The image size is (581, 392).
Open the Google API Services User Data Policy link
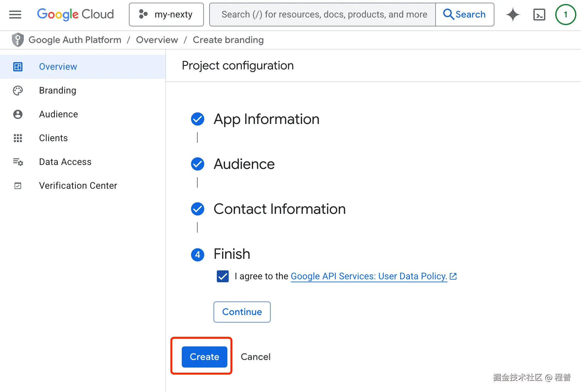point(368,276)
